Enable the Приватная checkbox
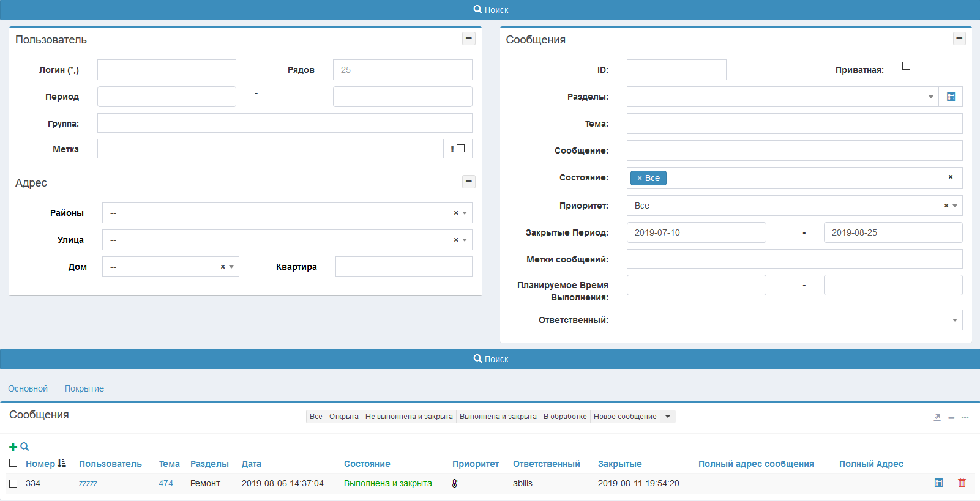This screenshot has width=980, height=501. 906,66
